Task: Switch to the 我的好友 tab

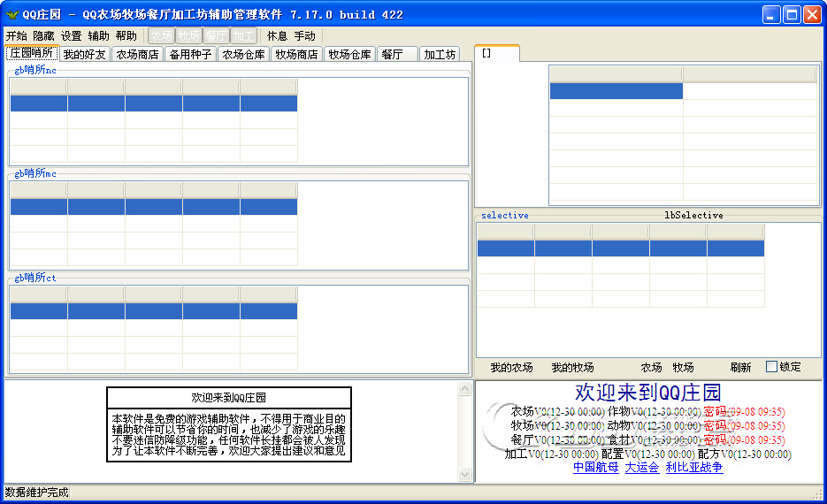Action: (84, 54)
